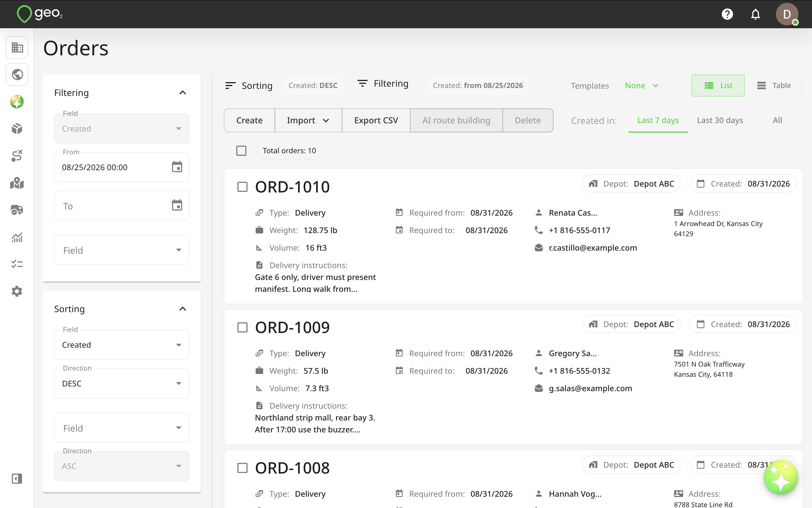Screen dimensions: 812x508
Task: Select the Last 30 days tab
Action: (x=720, y=120)
